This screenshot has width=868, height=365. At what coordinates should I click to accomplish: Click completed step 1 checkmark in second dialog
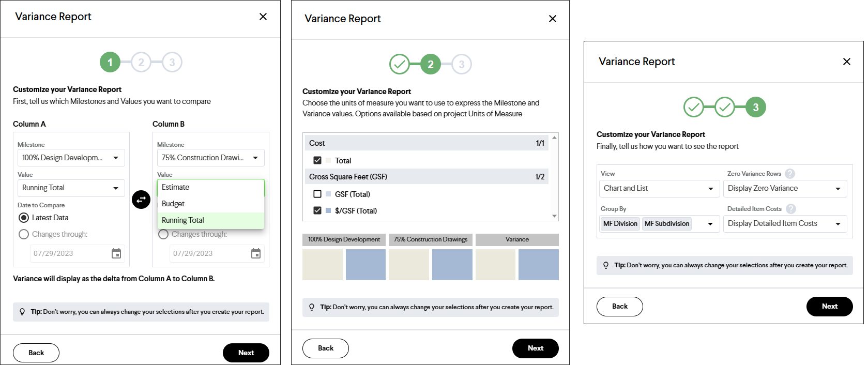point(399,65)
